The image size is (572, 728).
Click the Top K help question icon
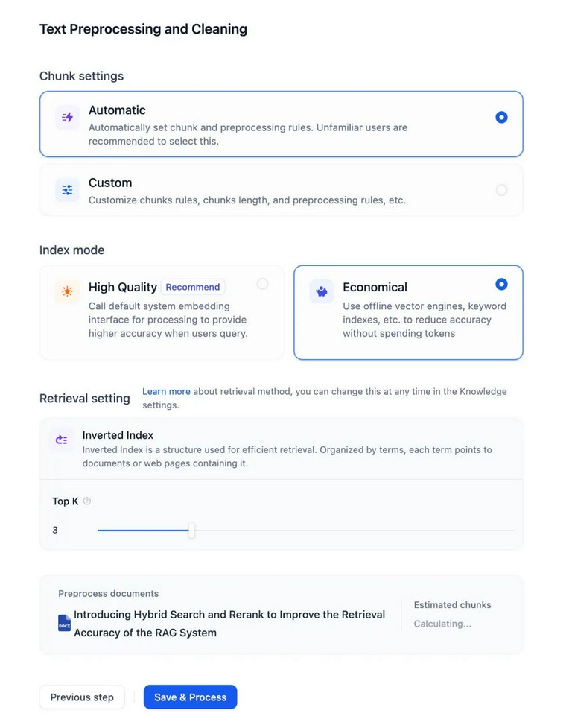86,501
